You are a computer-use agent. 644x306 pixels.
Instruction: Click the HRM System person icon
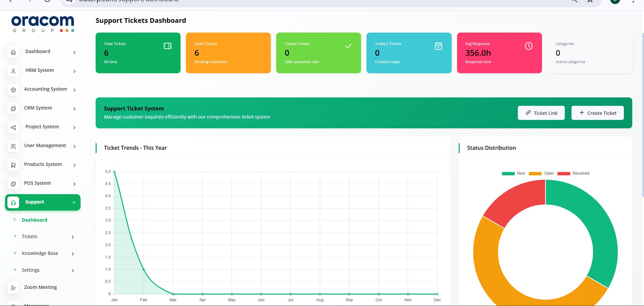pyautogui.click(x=13, y=71)
